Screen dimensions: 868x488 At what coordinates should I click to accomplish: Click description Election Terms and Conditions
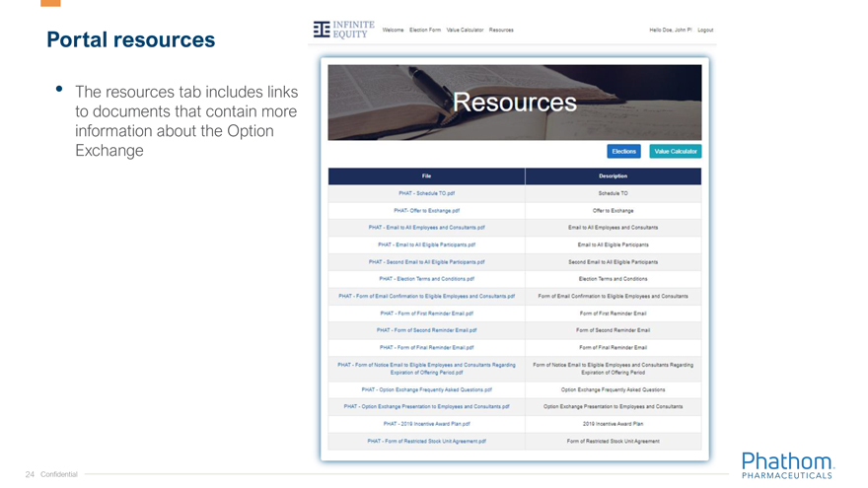[x=613, y=279]
